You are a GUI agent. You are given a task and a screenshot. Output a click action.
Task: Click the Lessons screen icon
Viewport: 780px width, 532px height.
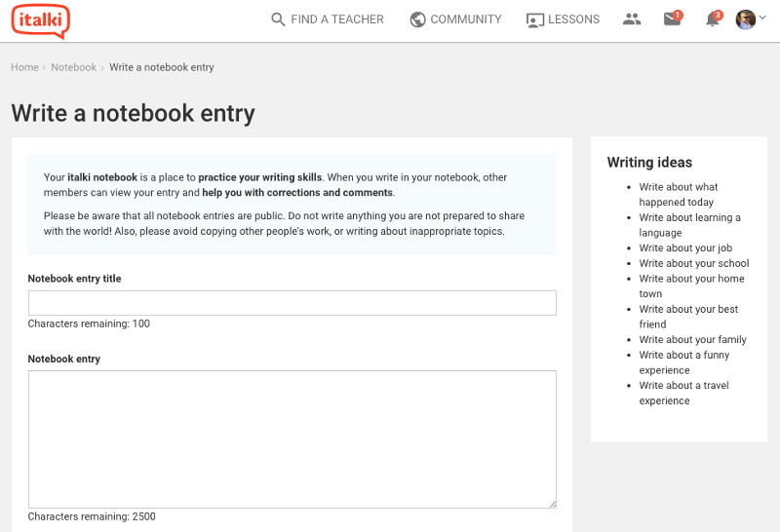[534, 19]
